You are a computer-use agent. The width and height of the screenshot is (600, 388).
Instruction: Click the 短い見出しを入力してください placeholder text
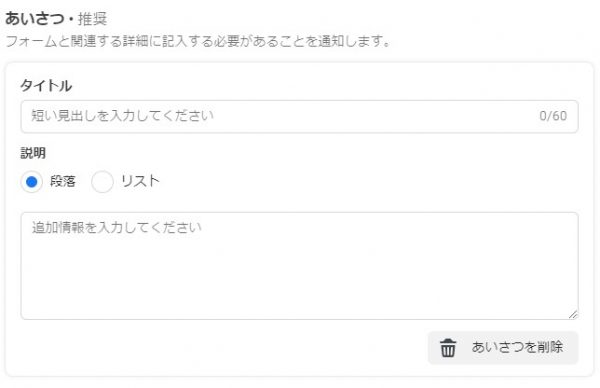click(122, 116)
